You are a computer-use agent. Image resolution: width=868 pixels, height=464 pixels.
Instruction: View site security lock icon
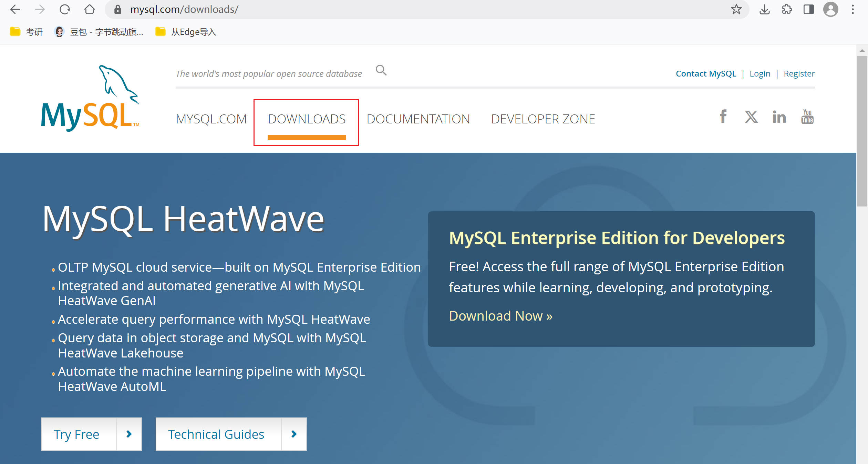(118, 9)
